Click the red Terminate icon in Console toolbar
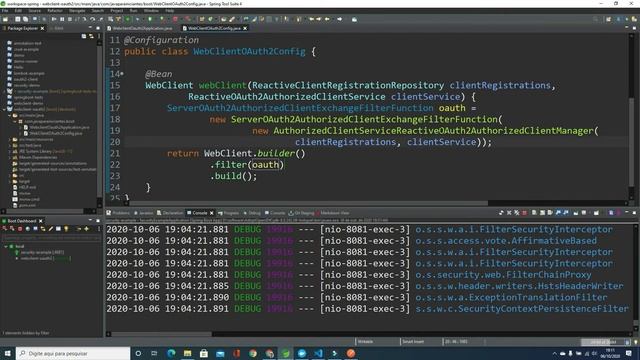This screenshot has height=360, width=640. [x=524, y=213]
